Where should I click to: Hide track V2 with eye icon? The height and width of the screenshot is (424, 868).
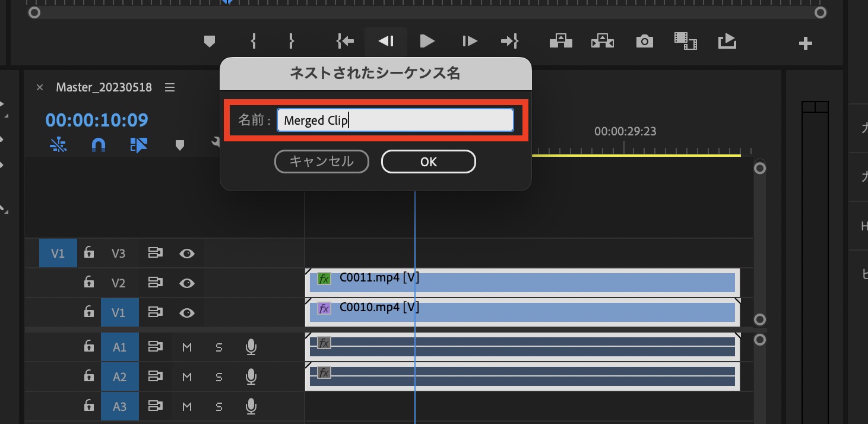point(187,283)
